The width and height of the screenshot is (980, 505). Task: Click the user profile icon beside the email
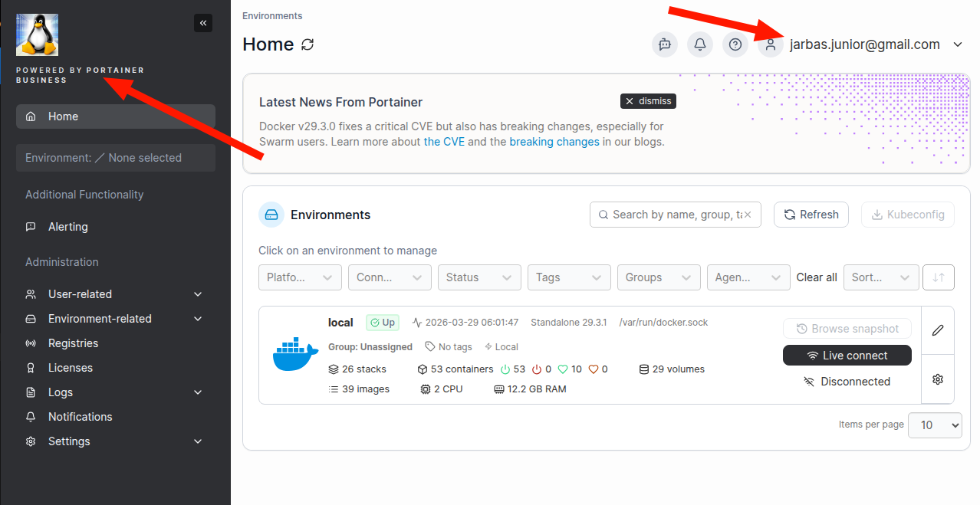click(x=770, y=44)
